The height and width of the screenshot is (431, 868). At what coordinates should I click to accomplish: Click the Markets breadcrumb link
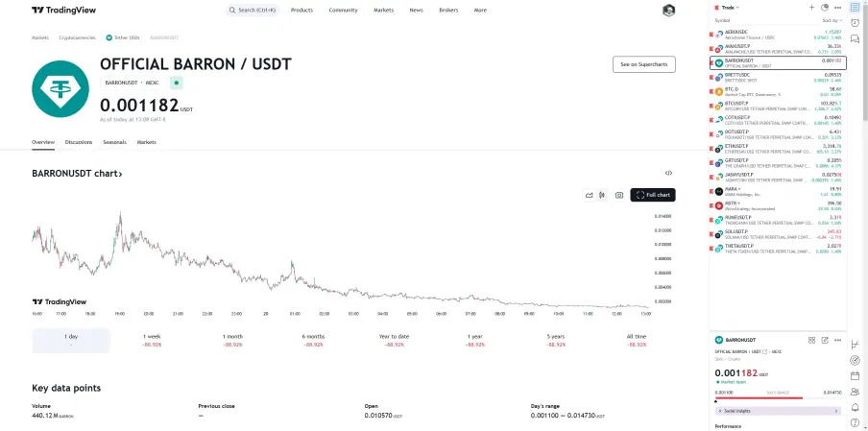point(40,37)
